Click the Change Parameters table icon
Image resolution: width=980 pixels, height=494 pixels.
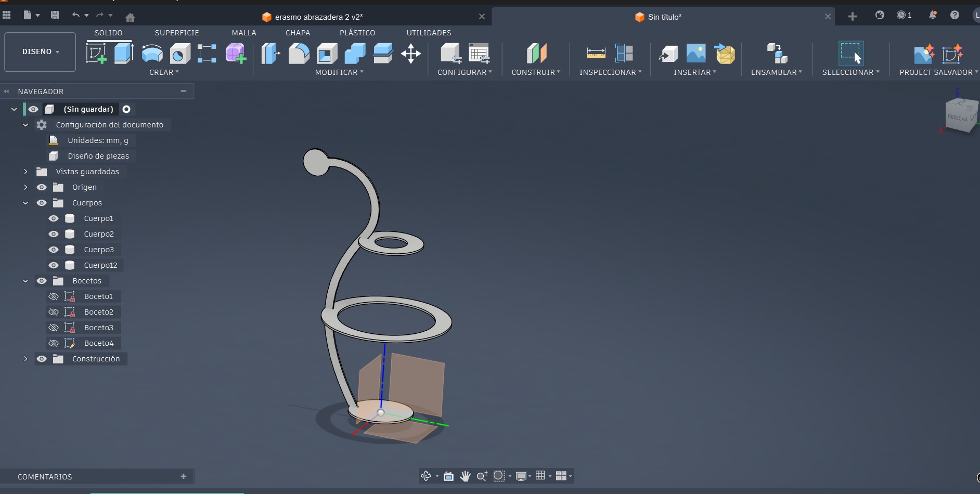coord(479,54)
